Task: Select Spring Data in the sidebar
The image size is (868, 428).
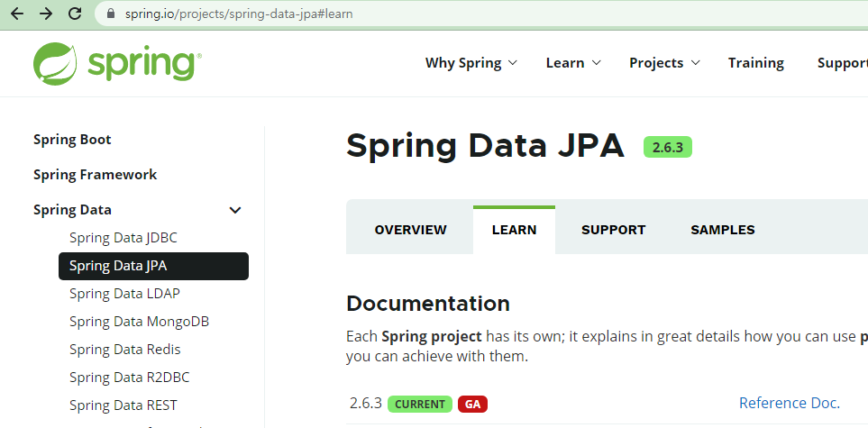Action: (x=72, y=210)
